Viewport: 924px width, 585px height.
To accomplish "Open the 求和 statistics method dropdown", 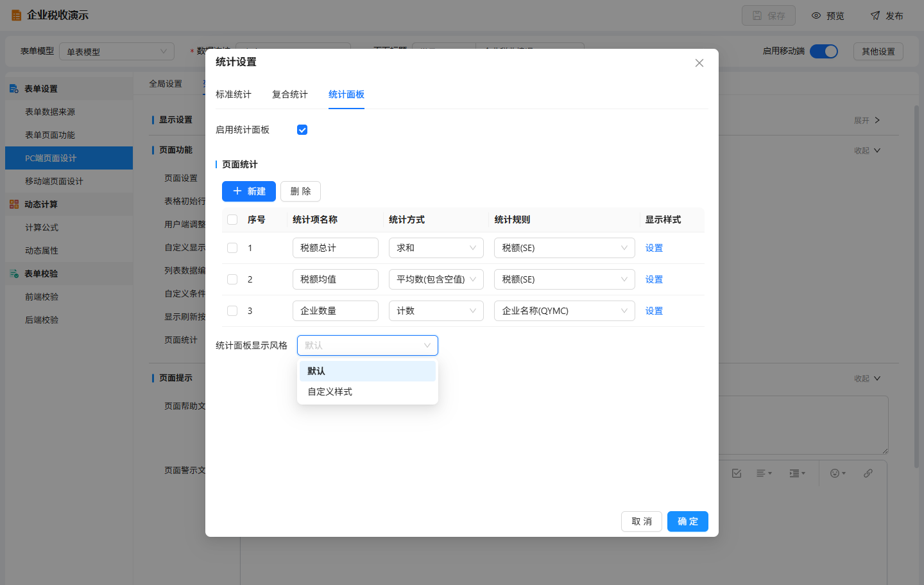I will tap(436, 248).
